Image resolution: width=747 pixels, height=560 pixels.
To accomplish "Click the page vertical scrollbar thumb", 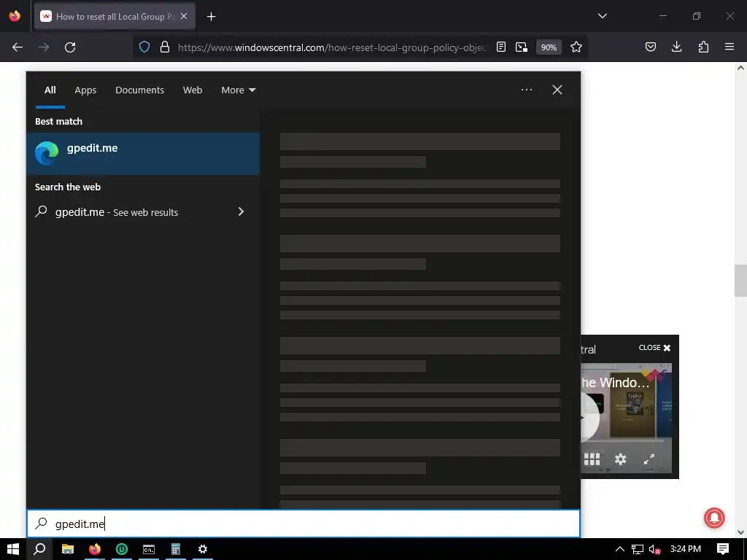I will click(740, 281).
